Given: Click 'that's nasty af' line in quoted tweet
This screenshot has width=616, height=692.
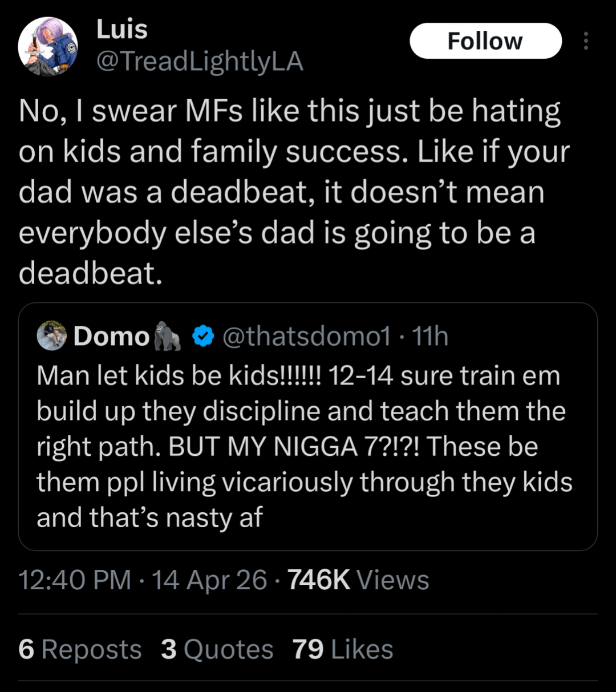Looking at the screenshot, I should coord(149,518).
